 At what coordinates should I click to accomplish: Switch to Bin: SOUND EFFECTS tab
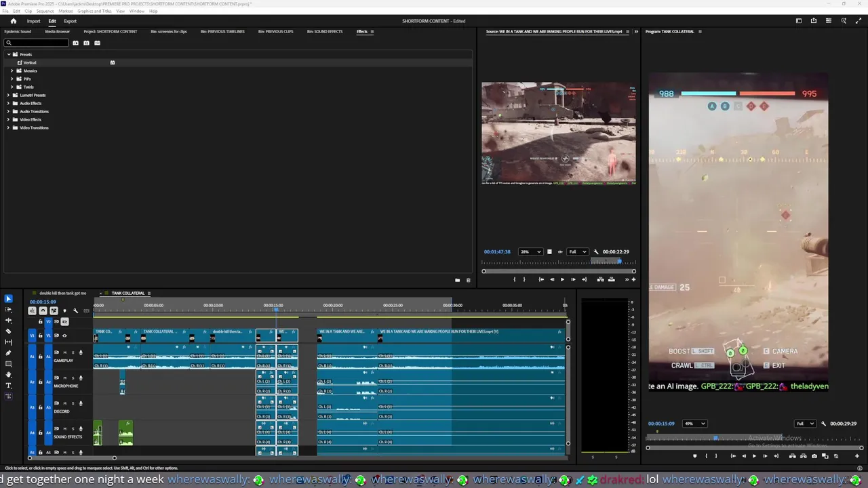tap(325, 31)
